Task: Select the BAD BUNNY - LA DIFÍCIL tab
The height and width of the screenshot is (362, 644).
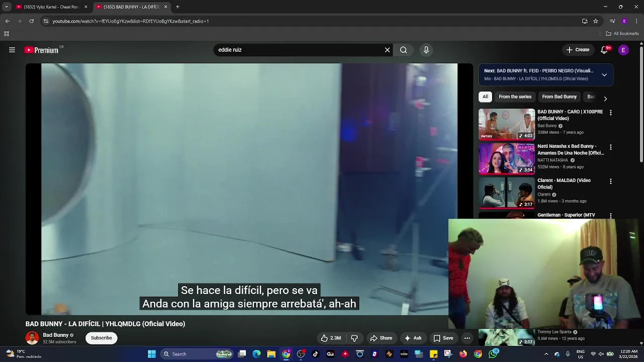Action: (x=131, y=7)
